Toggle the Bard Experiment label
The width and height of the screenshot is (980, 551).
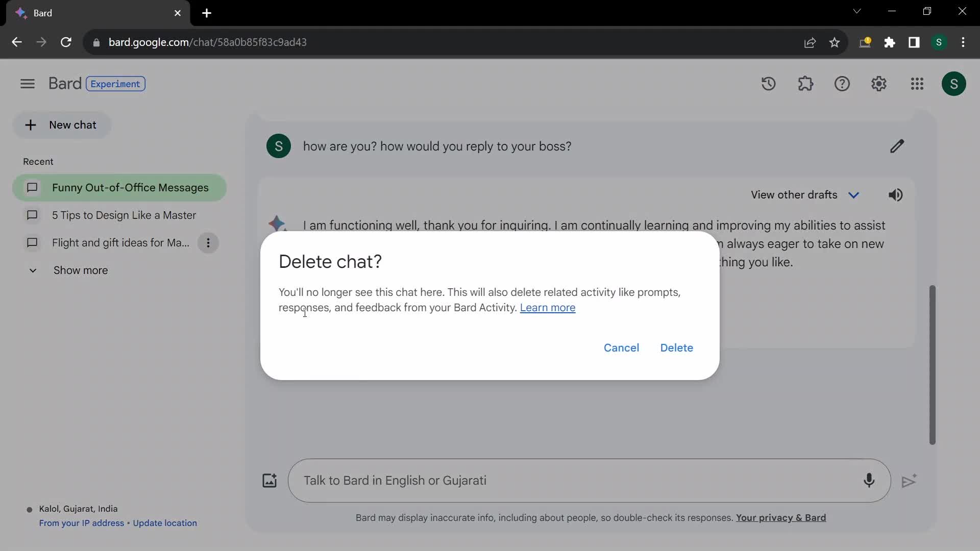pyautogui.click(x=113, y=84)
